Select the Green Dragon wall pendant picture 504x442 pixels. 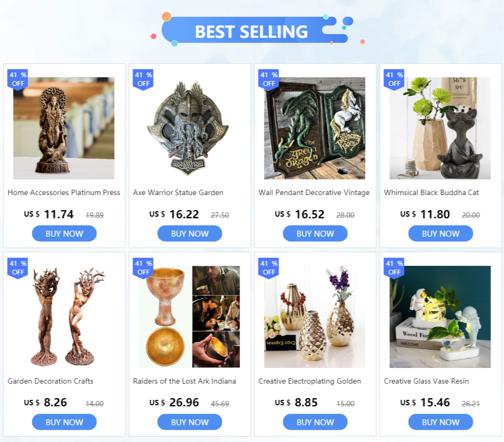pos(315,128)
